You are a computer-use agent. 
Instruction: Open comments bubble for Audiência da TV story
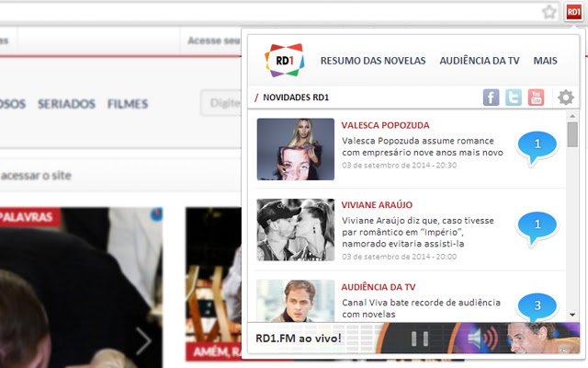coord(537,307)
